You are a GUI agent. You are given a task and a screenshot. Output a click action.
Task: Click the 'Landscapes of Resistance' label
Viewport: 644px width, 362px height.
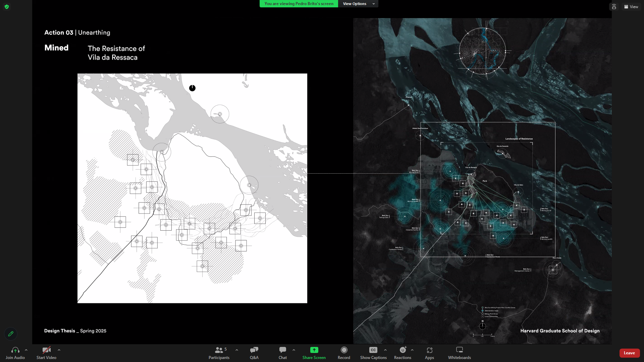[x=519, y=139]
